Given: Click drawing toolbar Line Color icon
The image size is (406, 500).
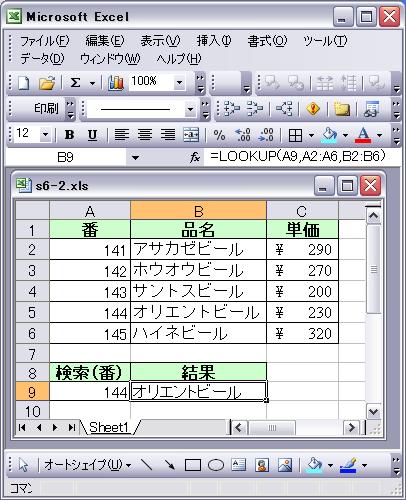Looking at the screenshot, I should coord(348,465).
